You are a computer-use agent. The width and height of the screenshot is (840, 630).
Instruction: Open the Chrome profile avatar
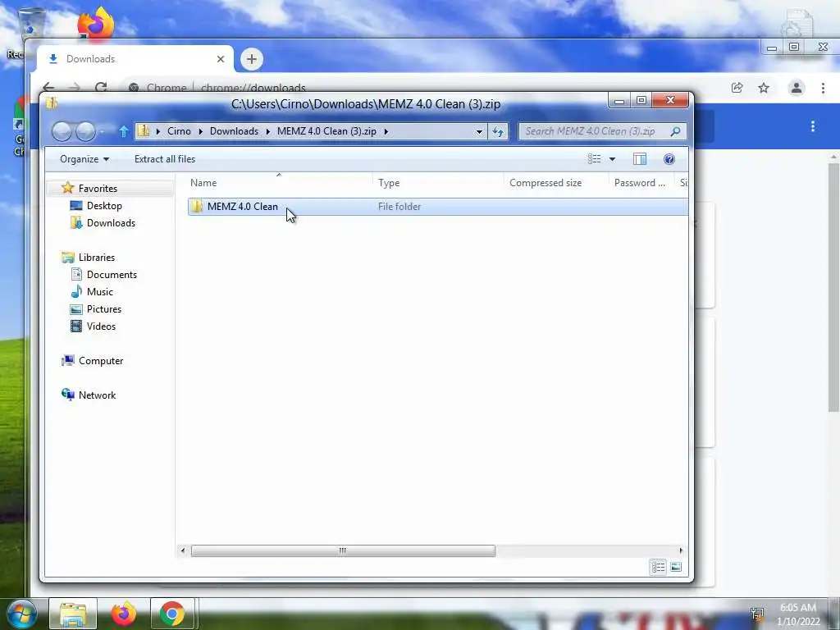click(797, 88)
